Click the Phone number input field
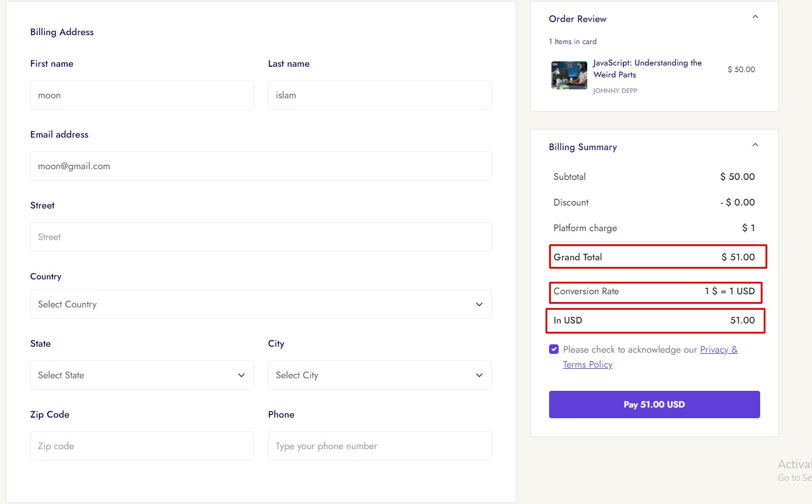This screenshot has height=504, width=812. tap(380, 446)
